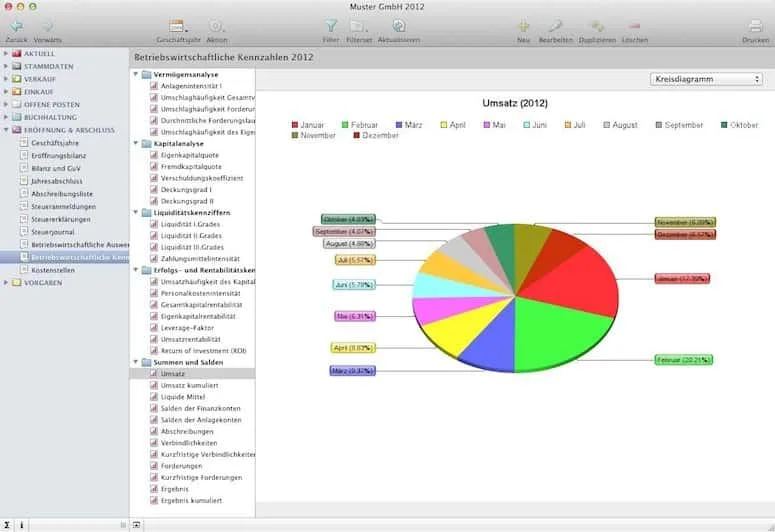Open the Kreisdiagramm chart type dropdown
The image size is (775, 532).
pyautogui.click(x=706, y=79)
